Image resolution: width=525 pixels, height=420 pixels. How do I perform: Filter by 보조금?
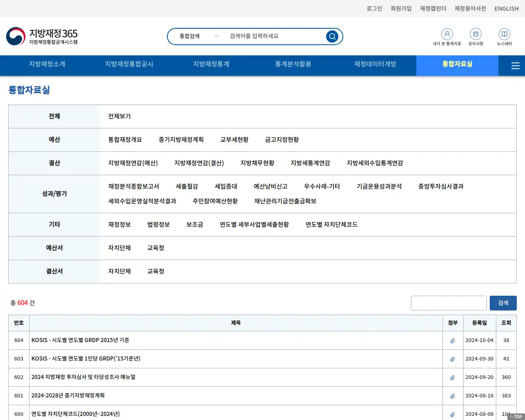(195, 225)
